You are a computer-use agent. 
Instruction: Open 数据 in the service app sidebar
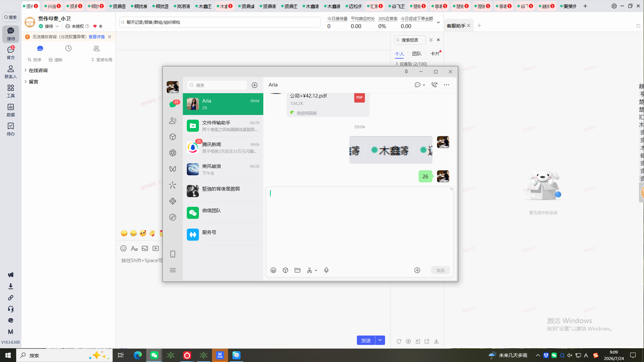point(11,110)
